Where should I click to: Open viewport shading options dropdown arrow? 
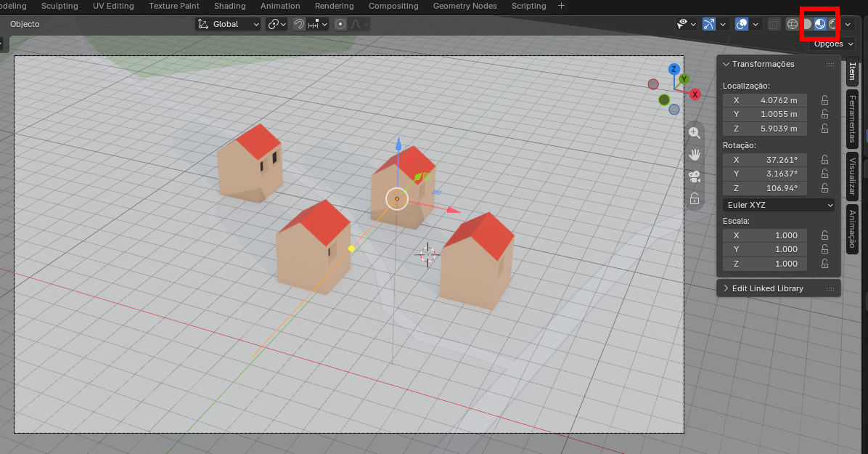pyautogui.click(x=848, y=24)
